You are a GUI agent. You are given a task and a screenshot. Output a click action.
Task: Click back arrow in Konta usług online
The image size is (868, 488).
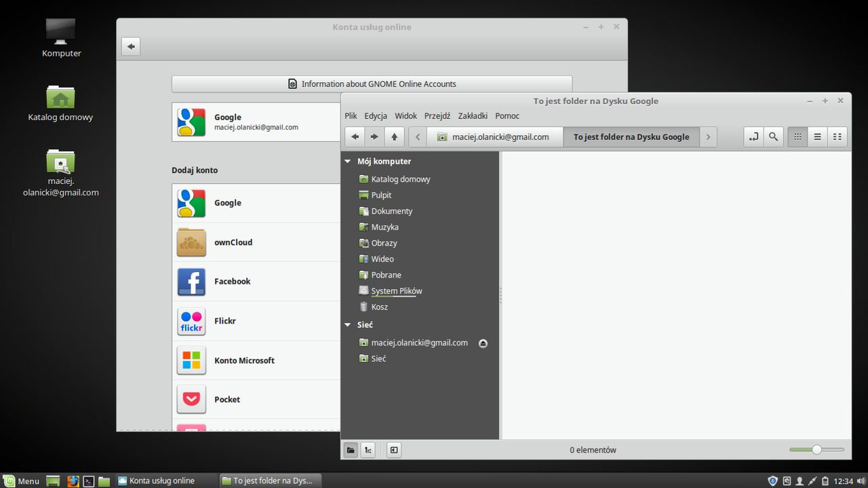(x=131, y=47)
